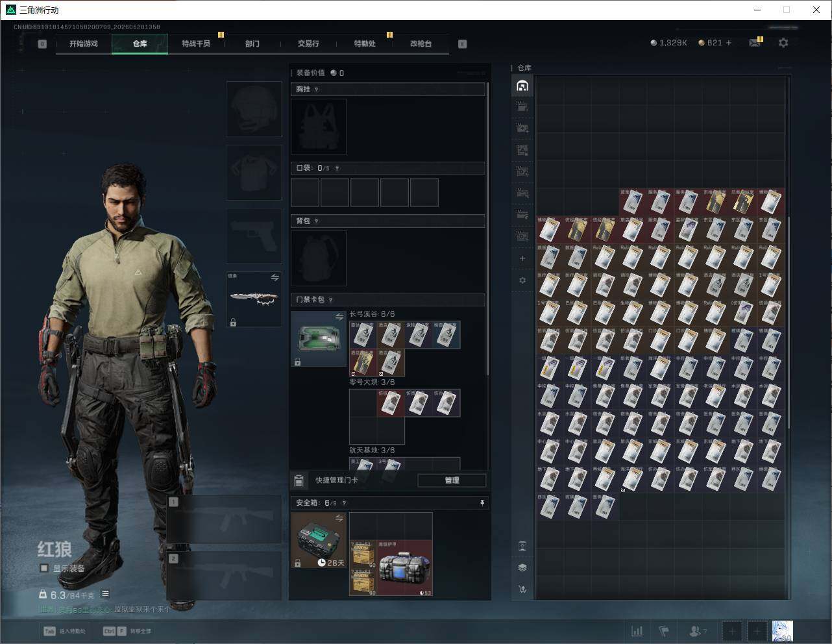This screenshot has width=832, height=644.
Task: Select the empty chest rig slot
Action: 319,127
